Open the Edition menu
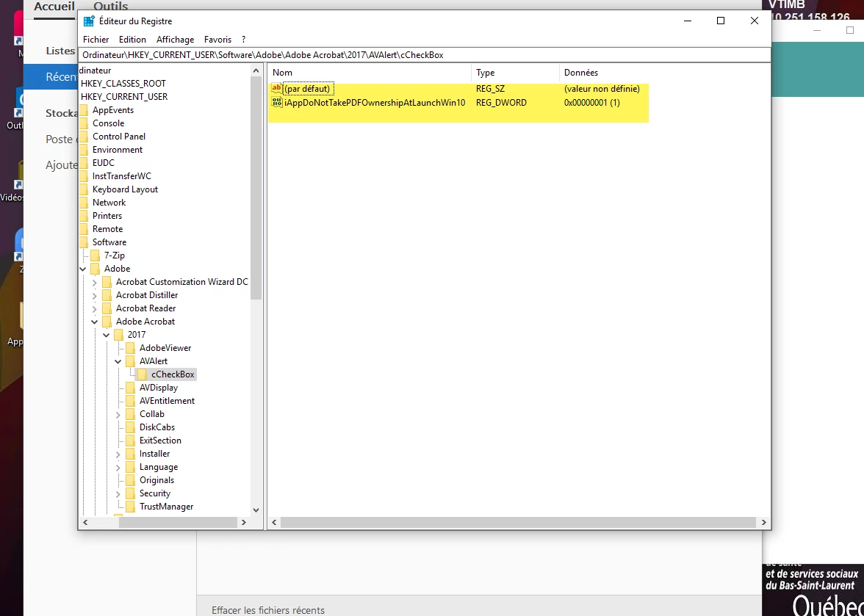 [132, 40]
